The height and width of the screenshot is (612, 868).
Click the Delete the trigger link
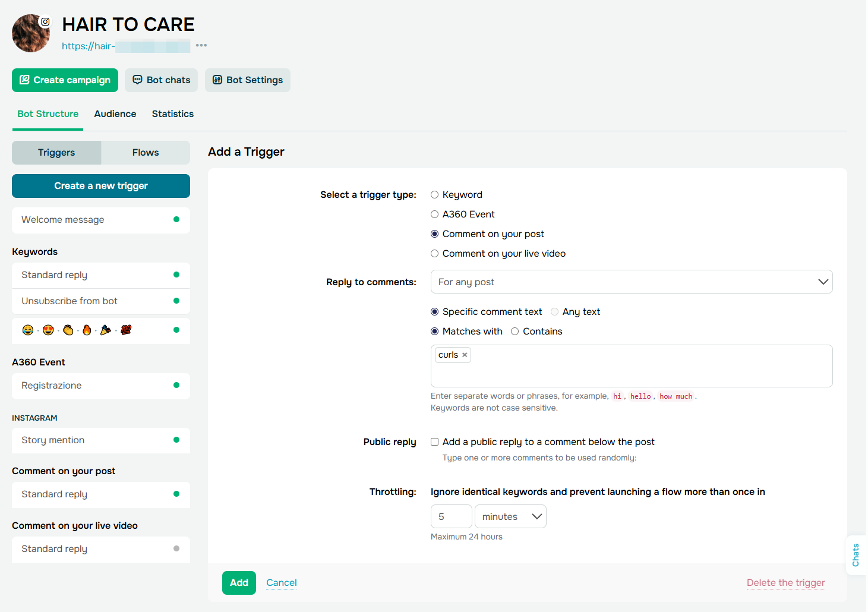[x=785, y=583]
